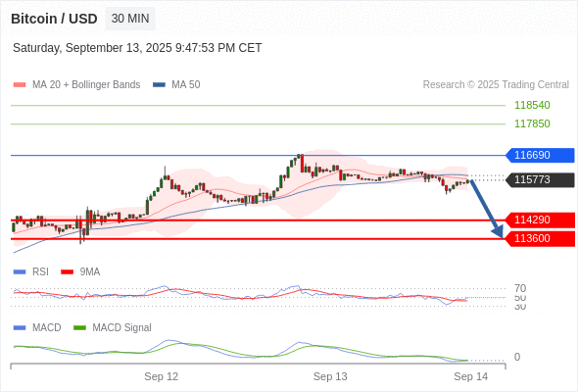578x392 pixels.
Task: Click the Sep 12 date axis label
Action: point(161,376)
